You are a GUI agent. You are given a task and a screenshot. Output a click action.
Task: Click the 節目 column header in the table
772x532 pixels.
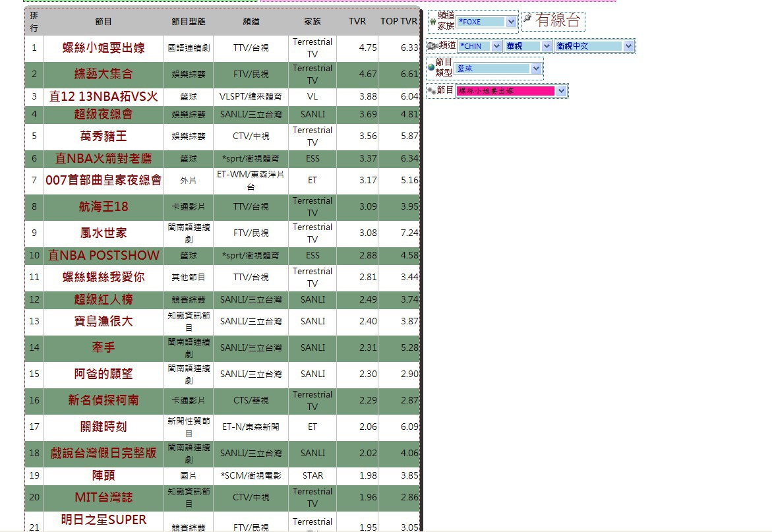tap(104, 22)
